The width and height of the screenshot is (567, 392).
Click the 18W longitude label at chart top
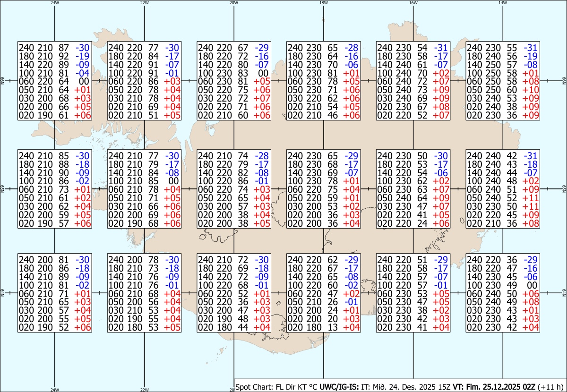click(324, 3)
